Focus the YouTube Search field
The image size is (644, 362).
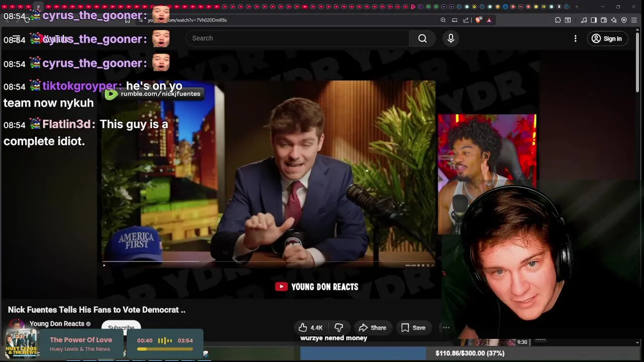tap(297, 38)
